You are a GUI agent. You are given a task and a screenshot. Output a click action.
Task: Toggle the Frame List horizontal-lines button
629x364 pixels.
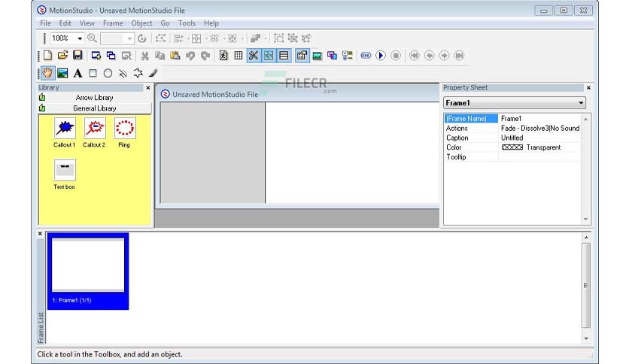(284, 56)
